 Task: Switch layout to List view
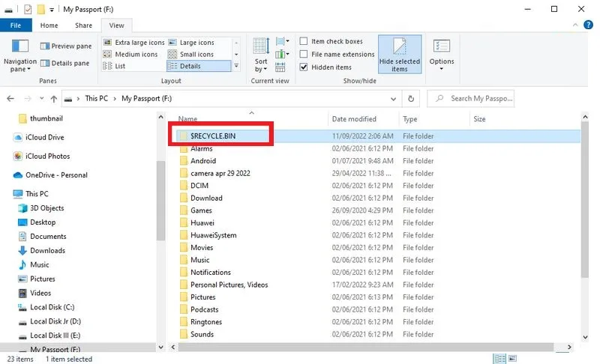pos(114,66)
